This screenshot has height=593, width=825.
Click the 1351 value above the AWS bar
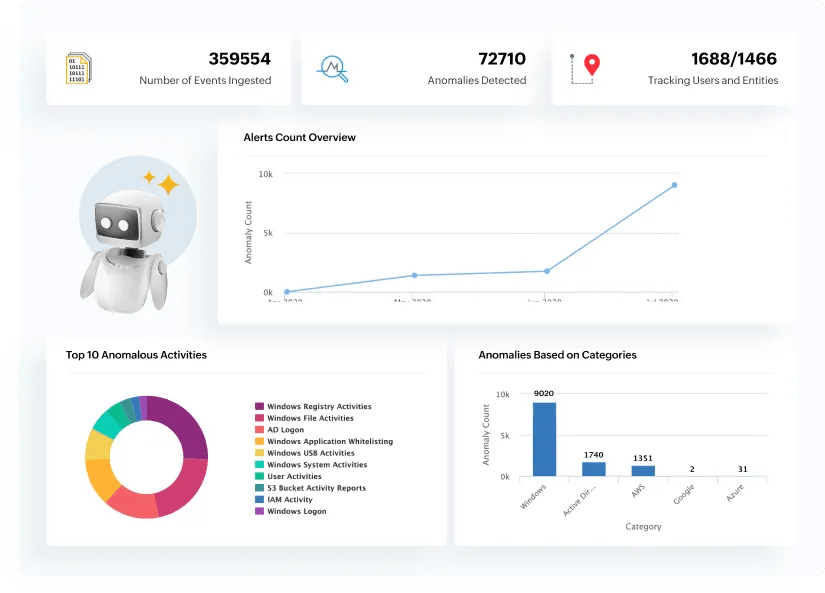(643, 458)
